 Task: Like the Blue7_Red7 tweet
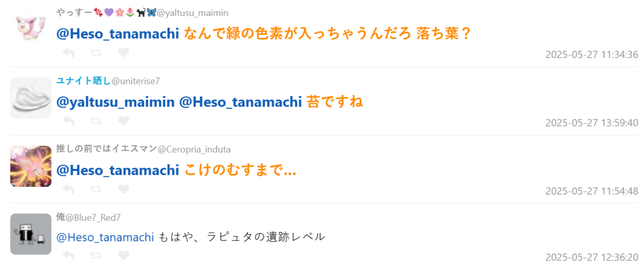123,255
